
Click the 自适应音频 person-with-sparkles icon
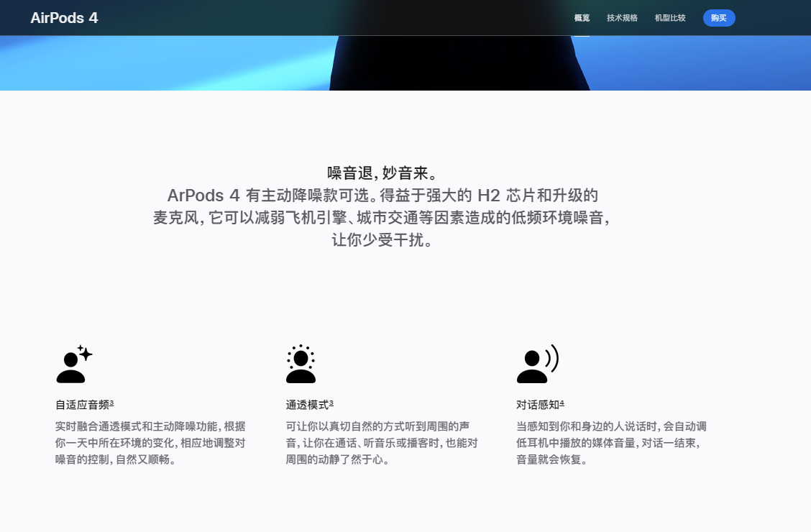[x=75, y=364]
